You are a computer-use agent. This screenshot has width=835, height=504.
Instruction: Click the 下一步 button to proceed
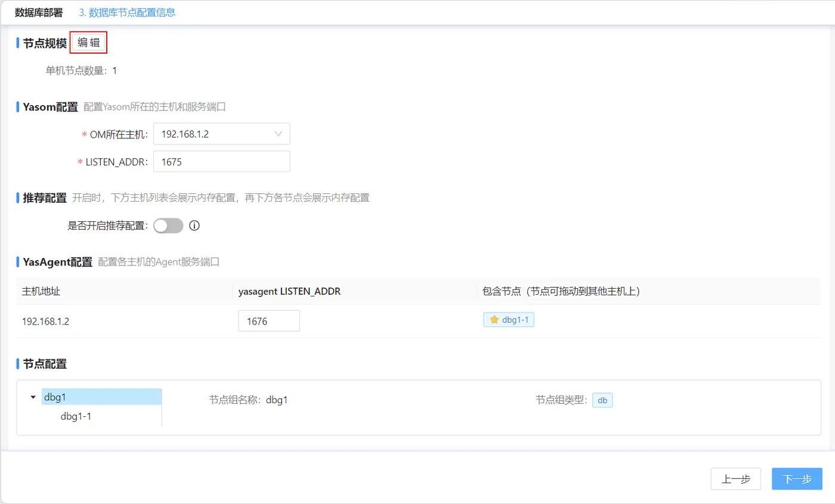[x=797, y=478]
